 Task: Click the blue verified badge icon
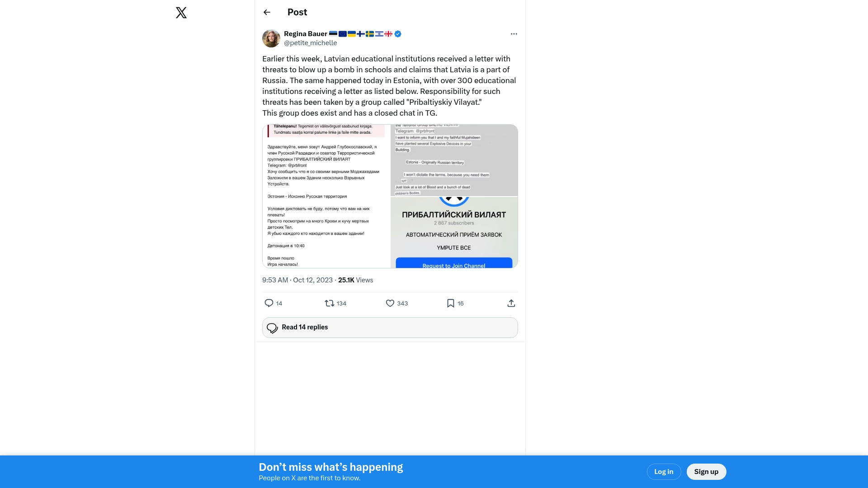(398, 34)
